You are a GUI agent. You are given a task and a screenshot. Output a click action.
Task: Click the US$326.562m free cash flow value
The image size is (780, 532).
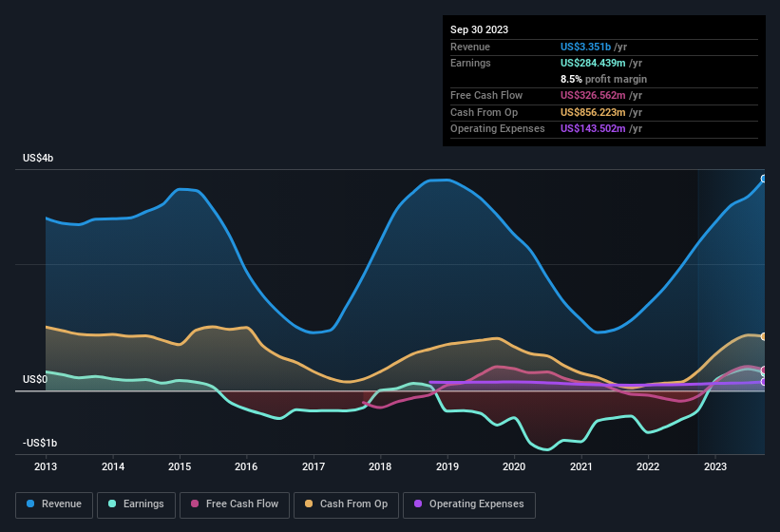593,95
